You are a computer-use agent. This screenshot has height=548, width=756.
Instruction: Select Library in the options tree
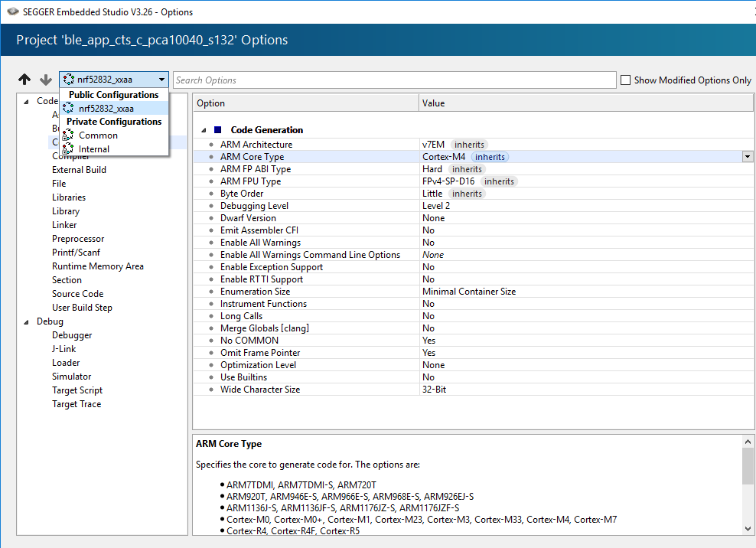pyautogui.click(x=66, y=211)
